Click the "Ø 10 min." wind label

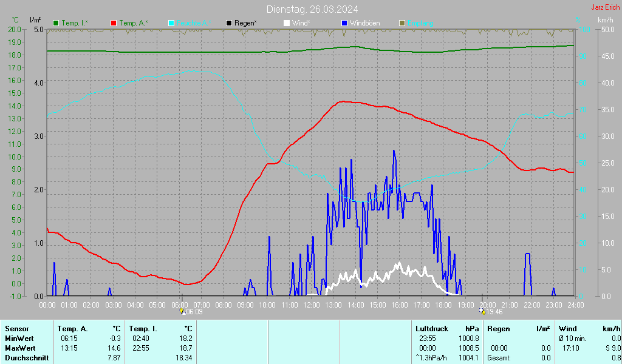pyautogui.click(x=572, y=339)
